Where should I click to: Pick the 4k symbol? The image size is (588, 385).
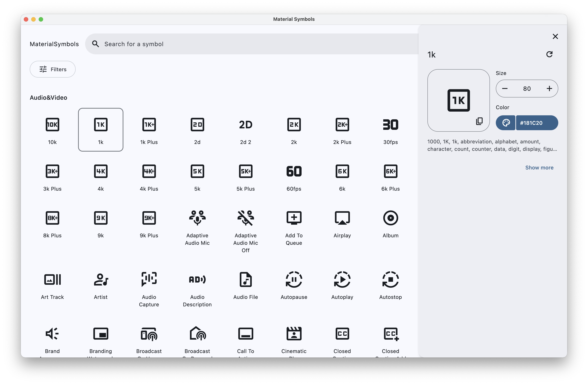click(101, 176)
